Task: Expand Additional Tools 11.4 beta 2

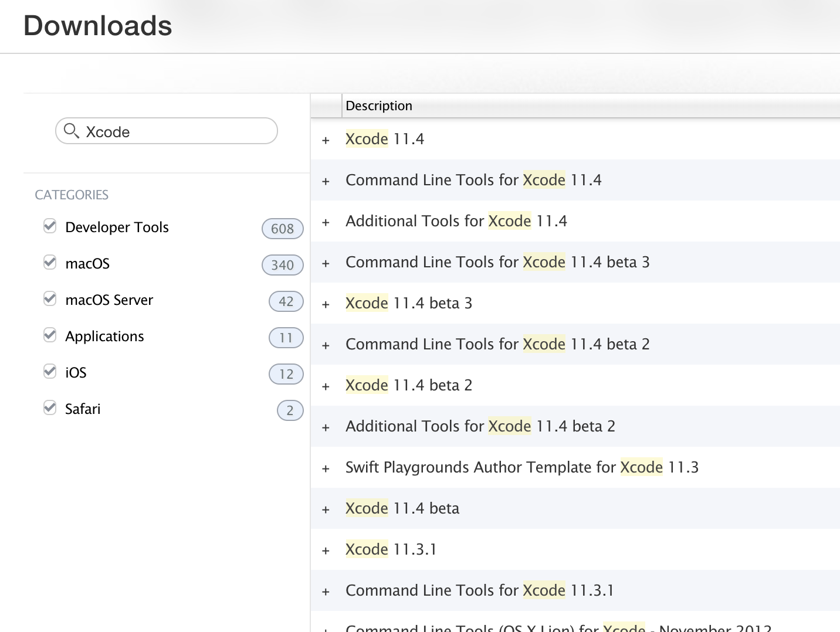Action: pos(326,427)
